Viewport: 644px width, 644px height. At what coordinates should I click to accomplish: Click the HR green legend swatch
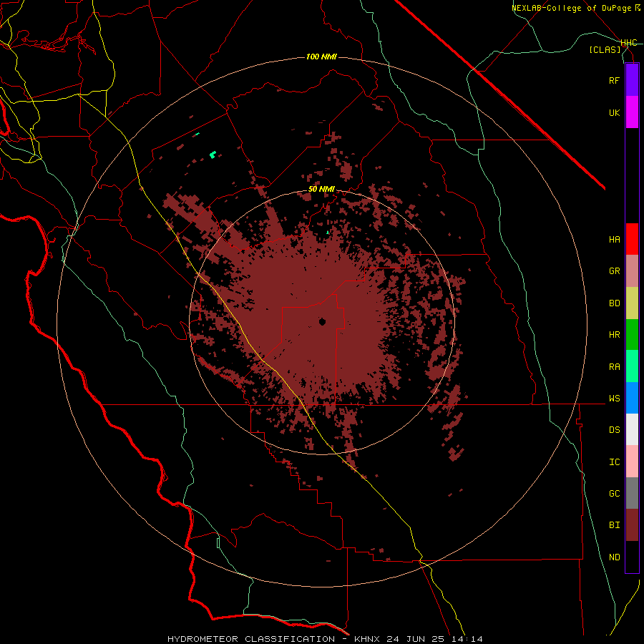pos(632,335)
